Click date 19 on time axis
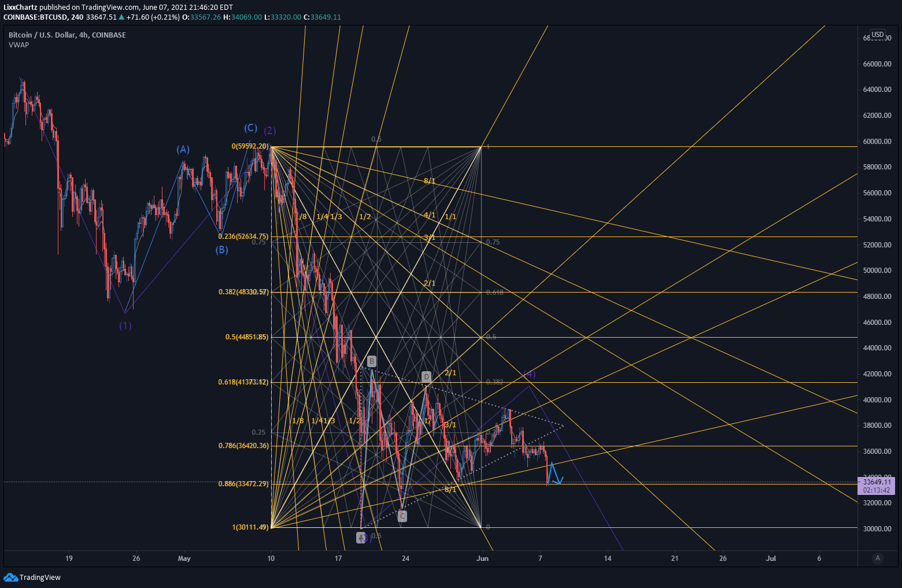Screen dimensions: 902x588 [69, 558]
